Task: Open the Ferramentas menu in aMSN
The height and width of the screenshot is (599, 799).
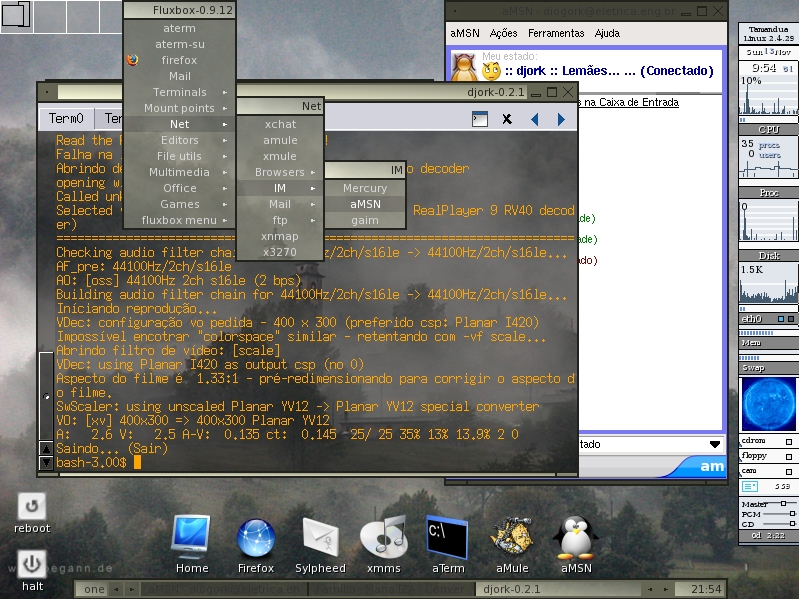Action: (x=556, y=33)
